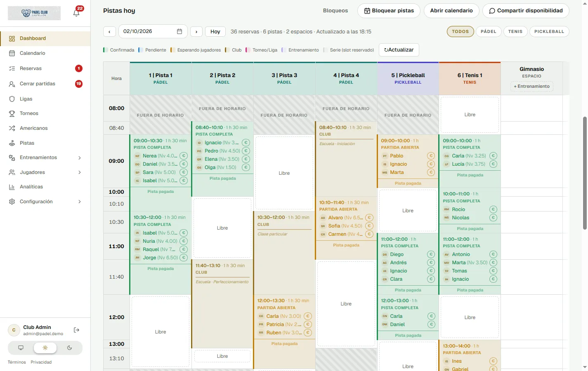This screenshot has width=588, height=371.
Task: Select system theme monitor icon
Action: tap(21, 348)
